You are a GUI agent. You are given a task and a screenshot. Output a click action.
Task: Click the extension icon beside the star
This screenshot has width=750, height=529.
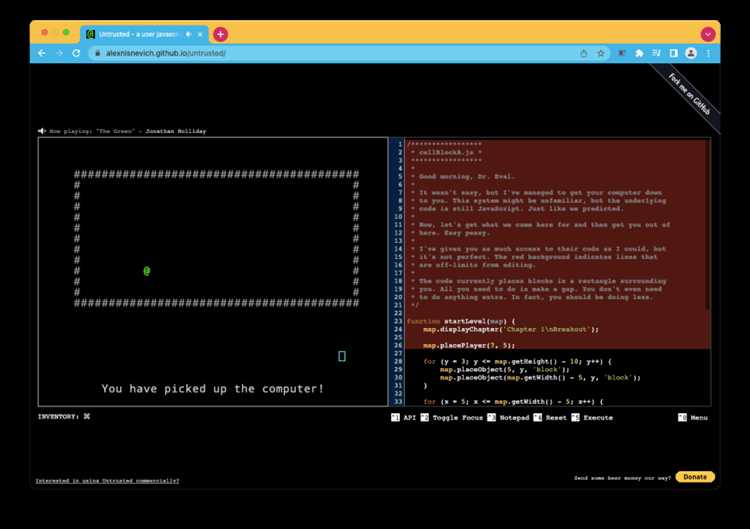click(622, 53)
